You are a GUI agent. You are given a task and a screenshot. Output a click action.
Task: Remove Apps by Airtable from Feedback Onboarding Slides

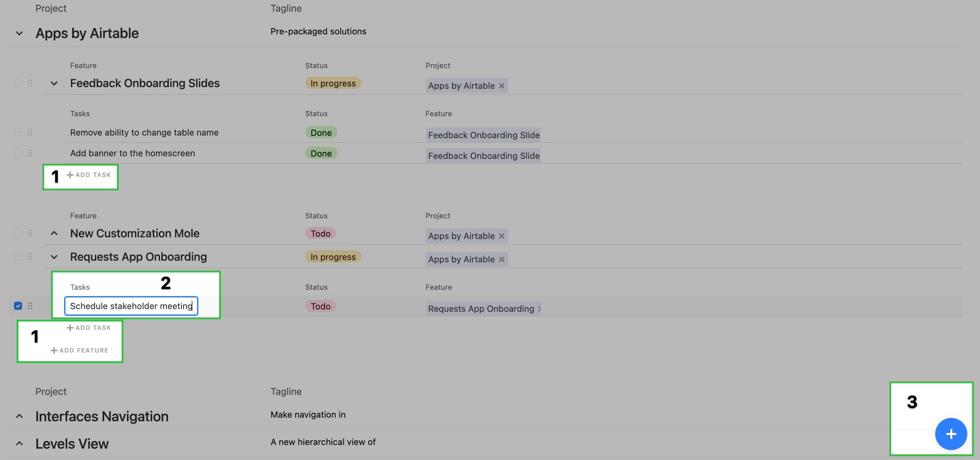pos(501,86)
